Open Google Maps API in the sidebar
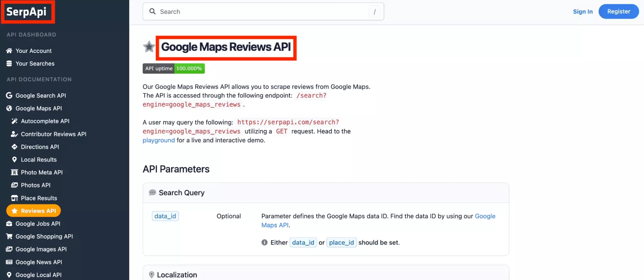 click(39, 108)
